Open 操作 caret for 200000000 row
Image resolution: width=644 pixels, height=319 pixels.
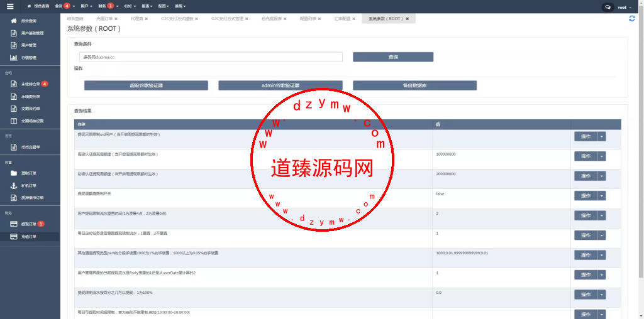pyautogui.click(x=602, y=176)
